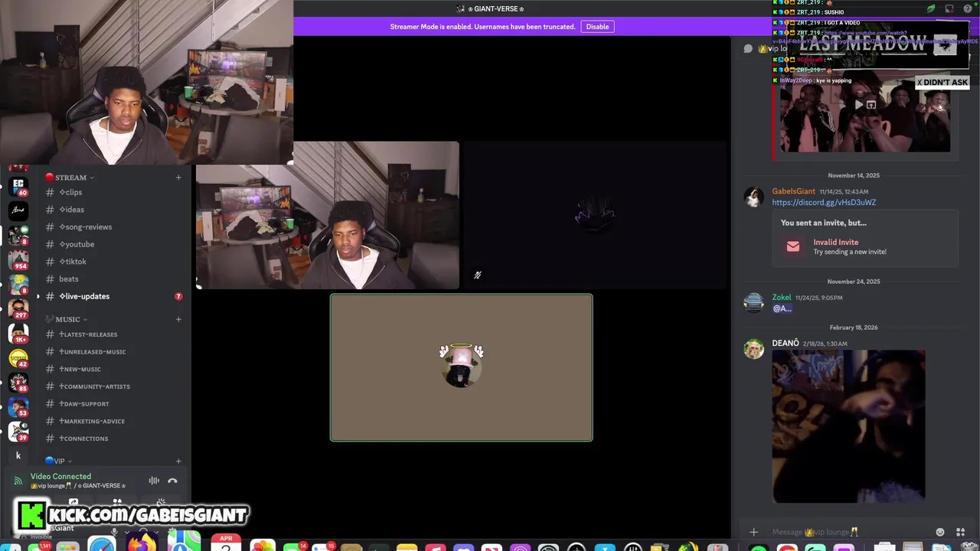Click Video Connected status text
980x551 pixels.
tap(60, 477)
